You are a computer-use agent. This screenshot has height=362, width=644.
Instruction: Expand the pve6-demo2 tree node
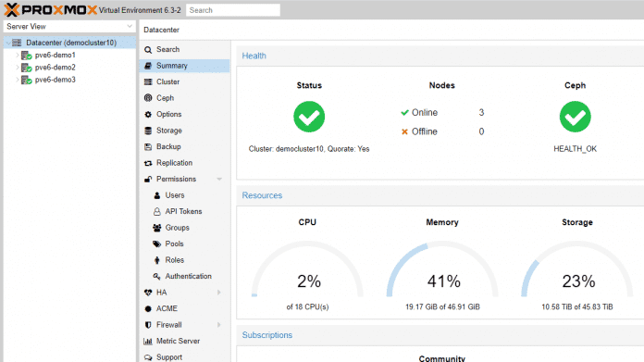(18, 68)
